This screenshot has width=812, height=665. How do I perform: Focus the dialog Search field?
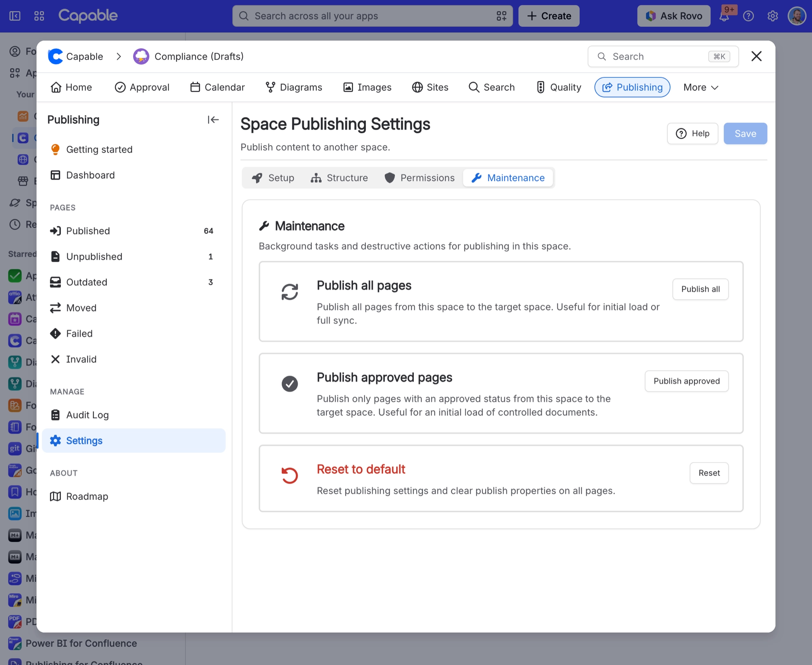coord(663,56)
